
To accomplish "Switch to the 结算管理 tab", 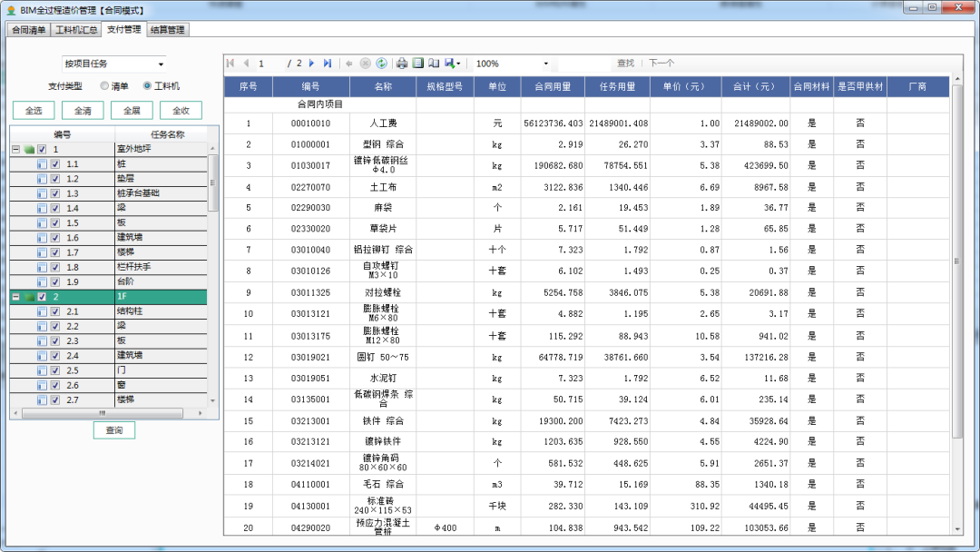I will tap(166, 30).
